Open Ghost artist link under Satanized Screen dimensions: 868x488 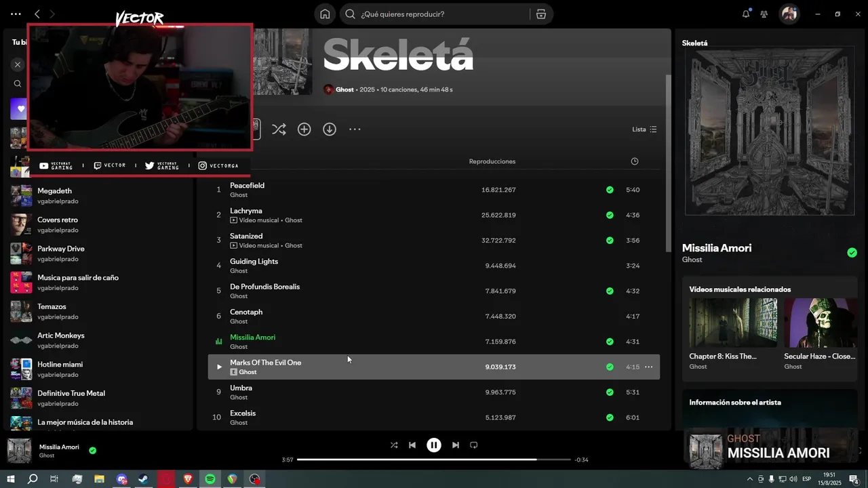point(294,245)
